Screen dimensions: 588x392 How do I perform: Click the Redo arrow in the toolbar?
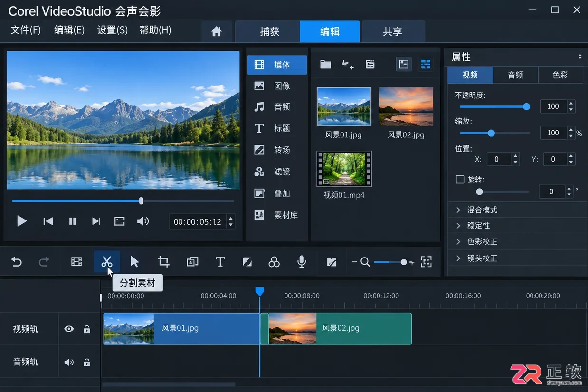[44, 262]
